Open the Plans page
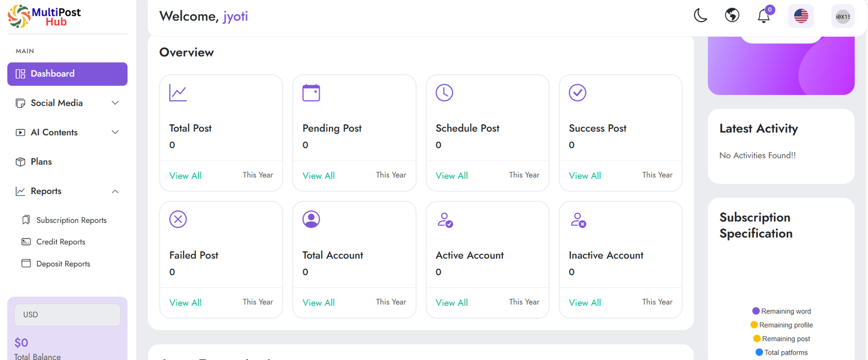The image size is (868, 360). click(x=41, y=162)
